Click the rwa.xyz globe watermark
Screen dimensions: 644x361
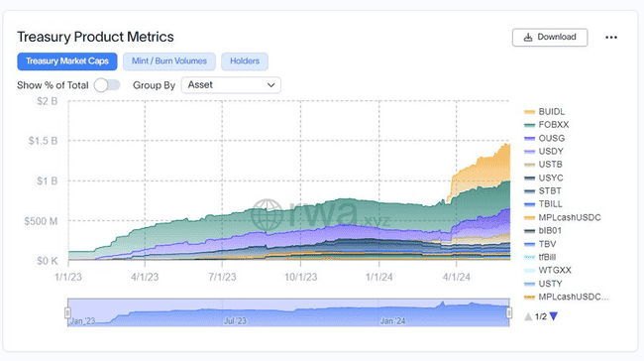[x=267, y=214]
